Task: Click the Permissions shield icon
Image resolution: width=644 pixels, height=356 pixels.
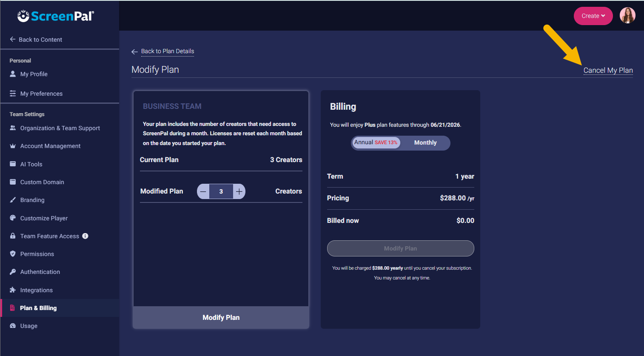Action: [13, 254]
